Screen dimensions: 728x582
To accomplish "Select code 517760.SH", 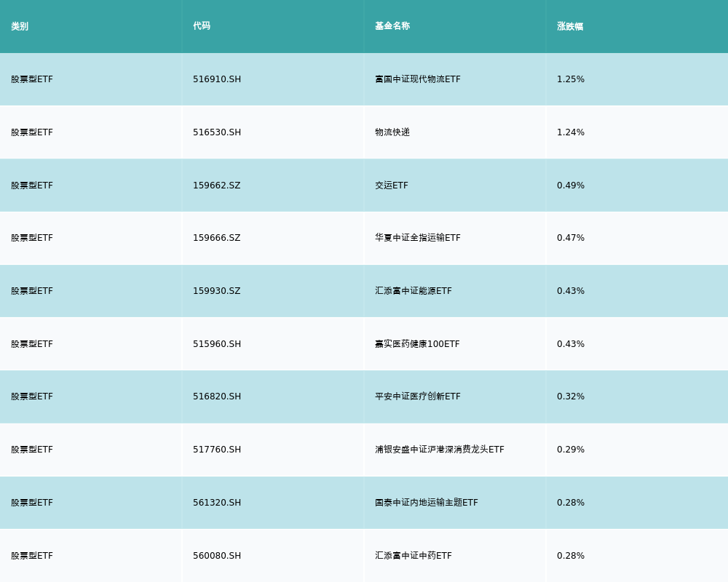I will tap(217, 450).
